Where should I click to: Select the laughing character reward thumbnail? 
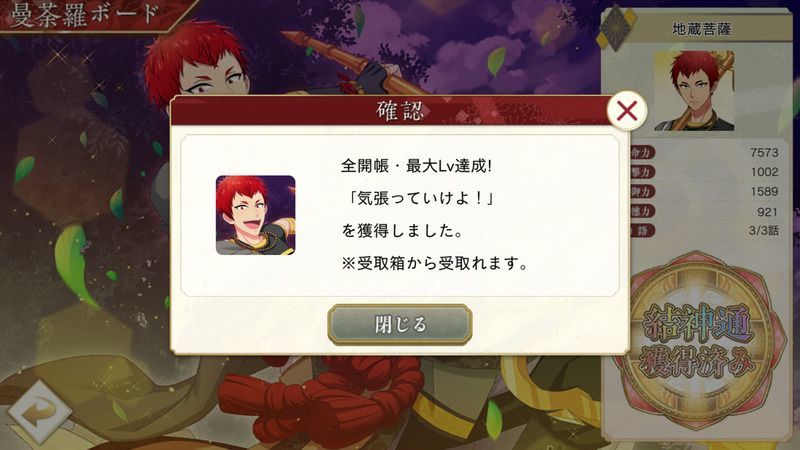pyautogui.click(x=256, y=215)
